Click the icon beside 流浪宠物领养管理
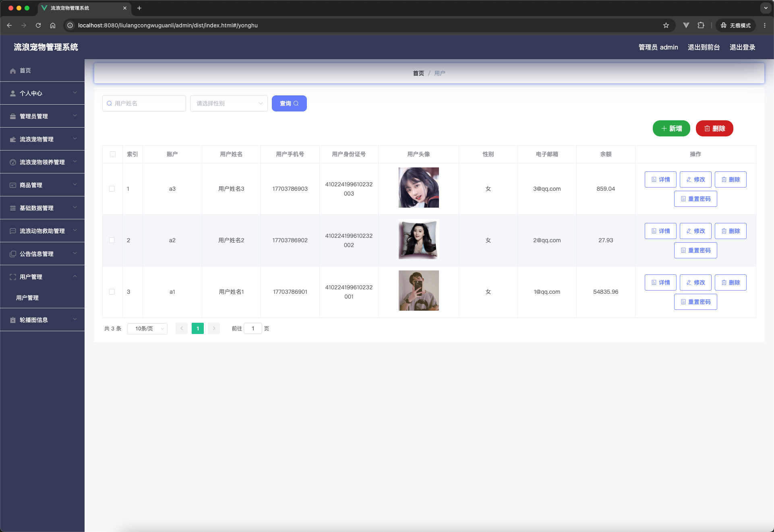 tap(13, 162)
